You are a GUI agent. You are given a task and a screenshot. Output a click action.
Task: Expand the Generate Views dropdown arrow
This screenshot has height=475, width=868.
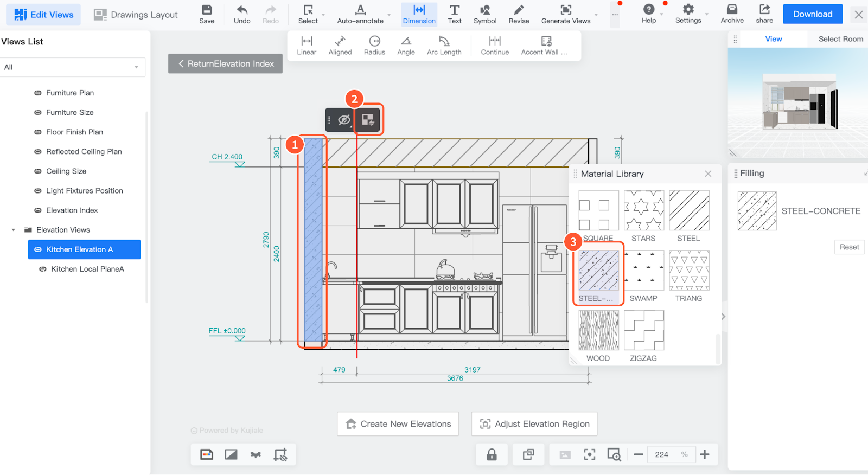click(596, 15)
